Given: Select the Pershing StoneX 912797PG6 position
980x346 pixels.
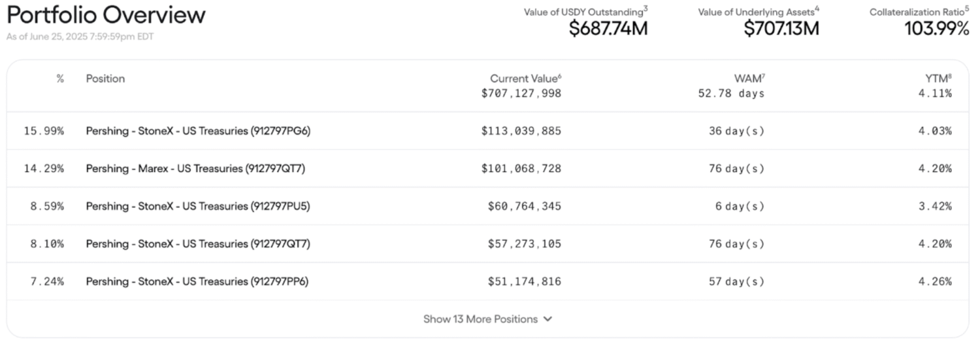Looking at the screenshot, I should 198,131.
